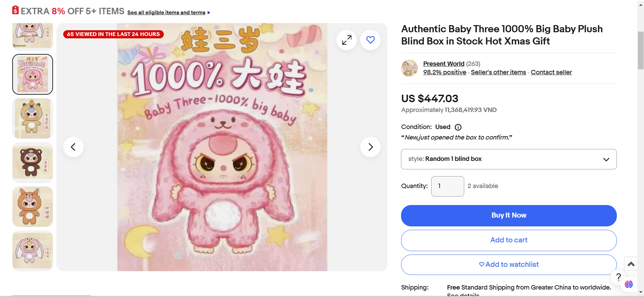The image size is (644, 297).
Task: Open the help question mark icon
Action: 619,277
